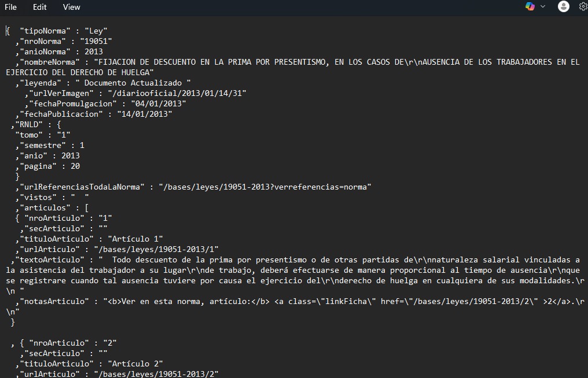This screenshot has width=588, height=378.
Task: Click the "EJERCICIO DEL DERECHO DE HUELGA" text
Action: (79, 72)
